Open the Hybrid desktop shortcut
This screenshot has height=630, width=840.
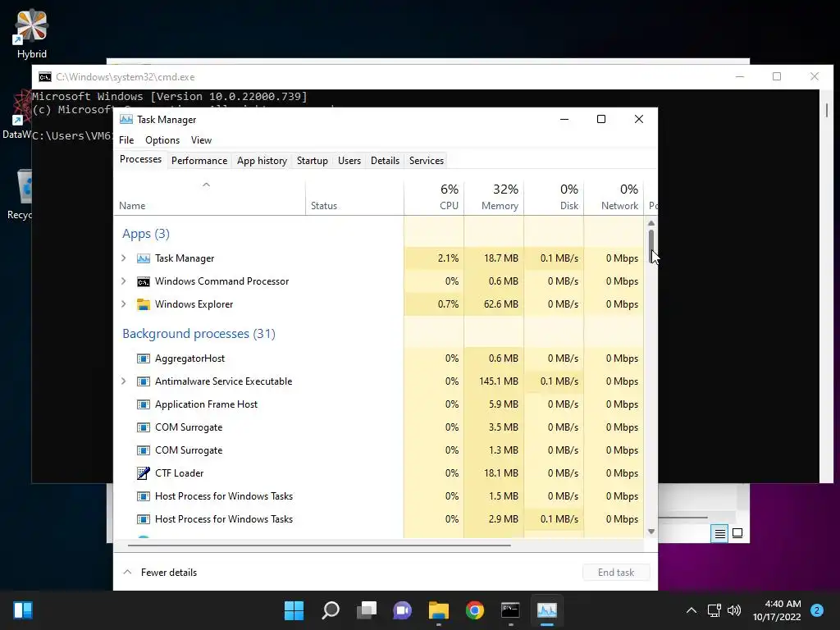point(32,33)
